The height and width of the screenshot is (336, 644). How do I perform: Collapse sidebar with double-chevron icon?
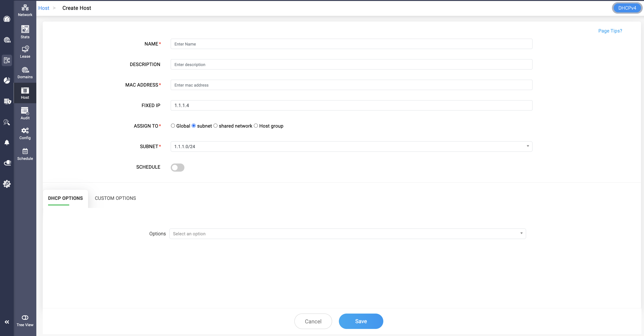pos(7,322)
